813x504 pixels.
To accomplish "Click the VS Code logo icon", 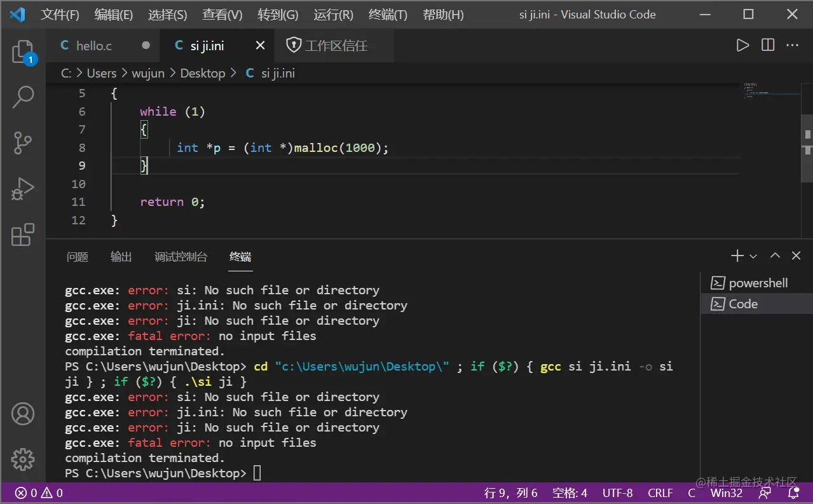I will (x=17, y=14).
